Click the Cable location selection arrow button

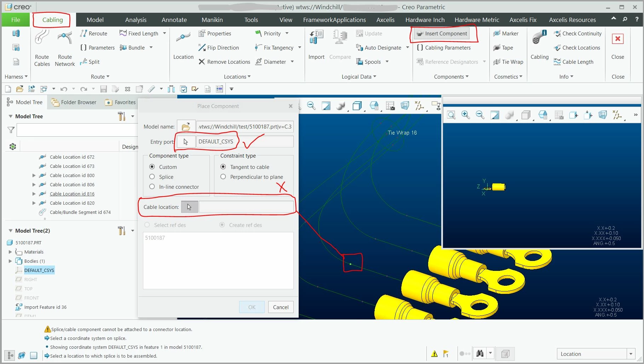point(189,207)
